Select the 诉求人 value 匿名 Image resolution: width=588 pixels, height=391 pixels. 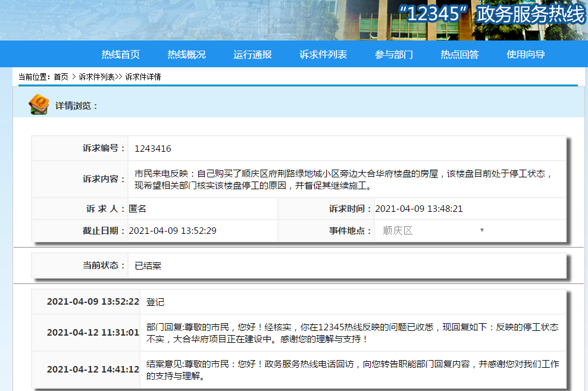tap(137, 209)
